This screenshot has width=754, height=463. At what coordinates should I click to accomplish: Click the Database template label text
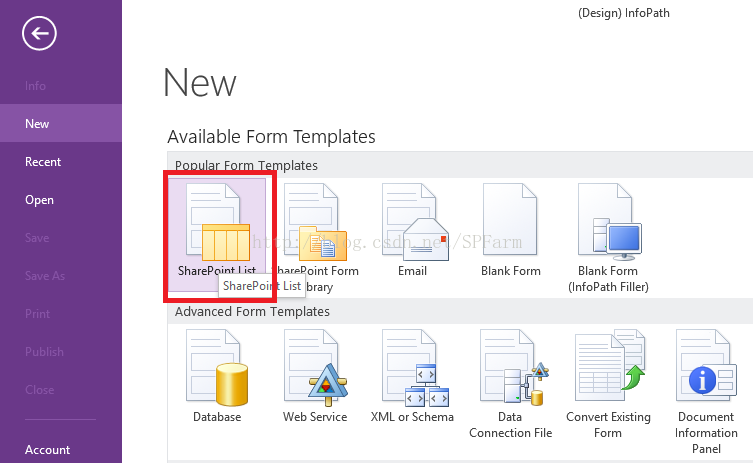pyautogui.click(x=217, y=417)
